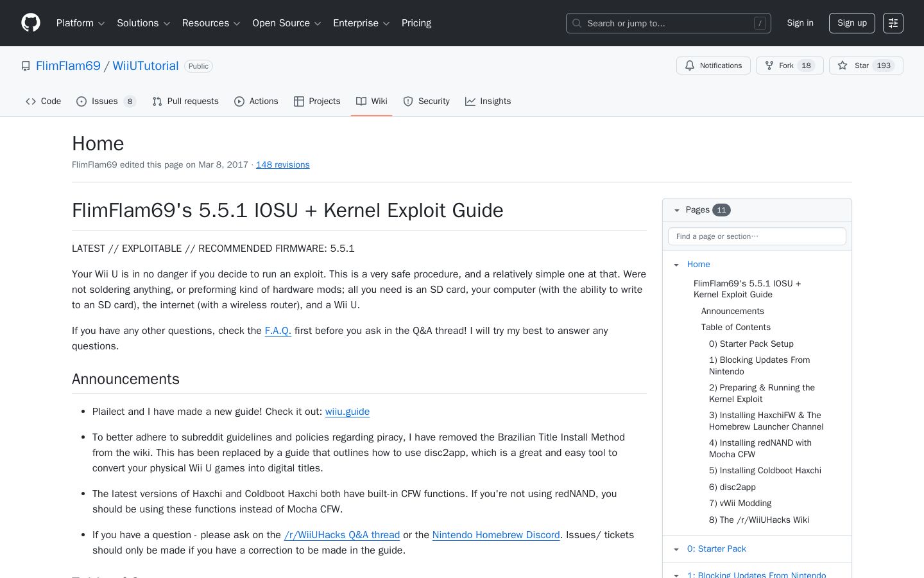View the Insights tab
Image resolution: width=924 pixels, height=578 pixels.
pos(488,101)
